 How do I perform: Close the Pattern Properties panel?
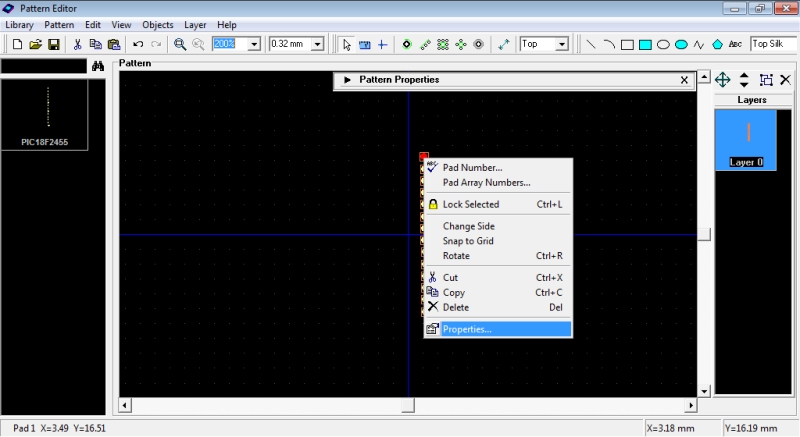[684, 80]
